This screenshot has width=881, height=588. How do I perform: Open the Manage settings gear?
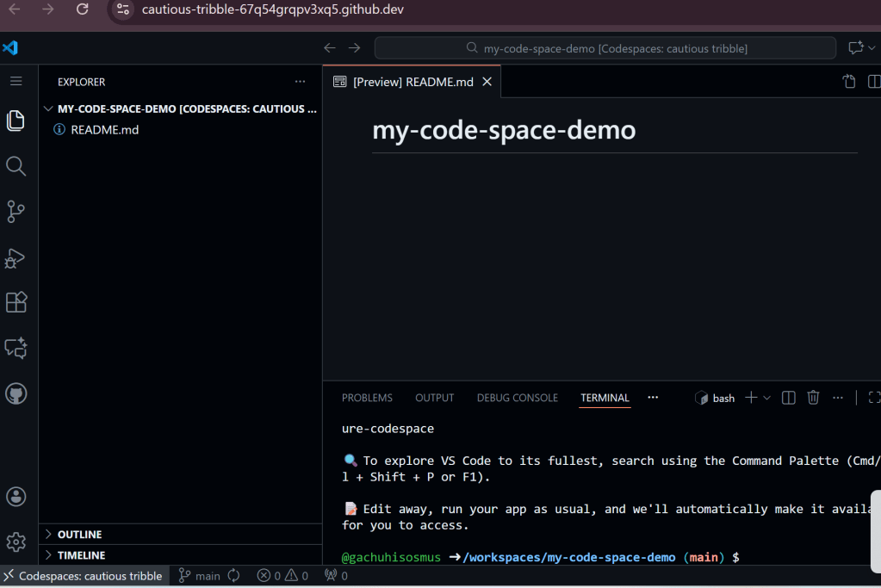pyautogui.click(x=16, y=542)
